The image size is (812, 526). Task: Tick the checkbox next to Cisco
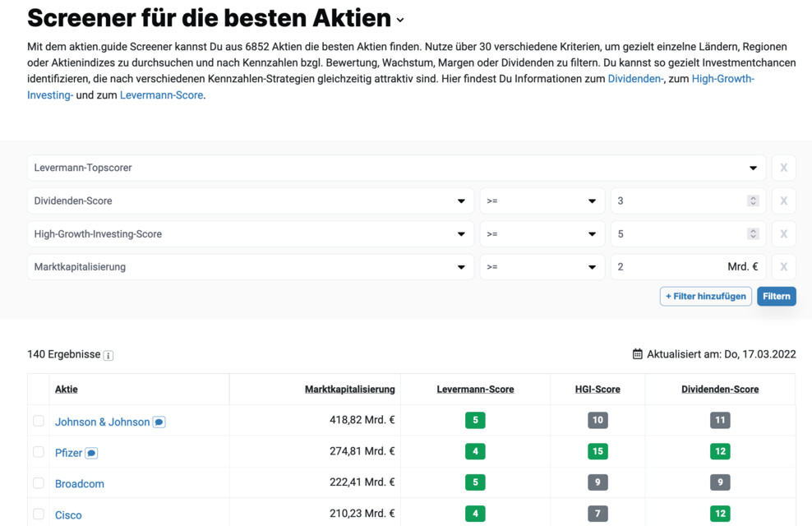pos(38,514)
